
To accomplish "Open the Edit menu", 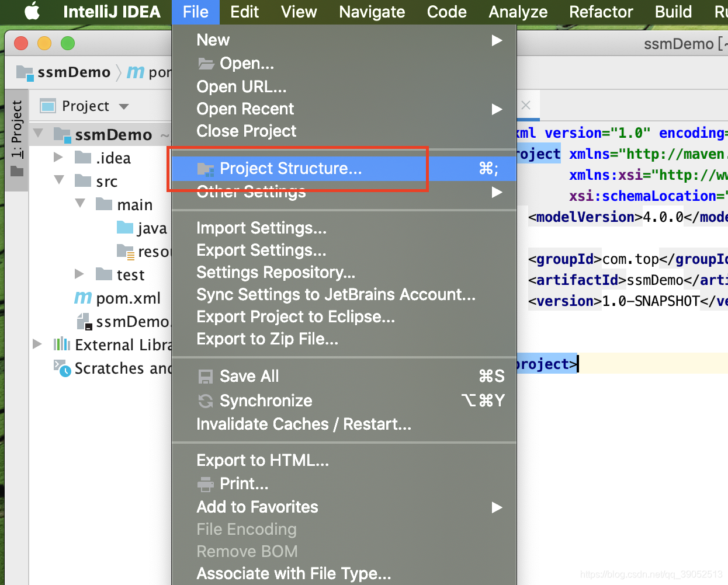I will coord(244,12).
